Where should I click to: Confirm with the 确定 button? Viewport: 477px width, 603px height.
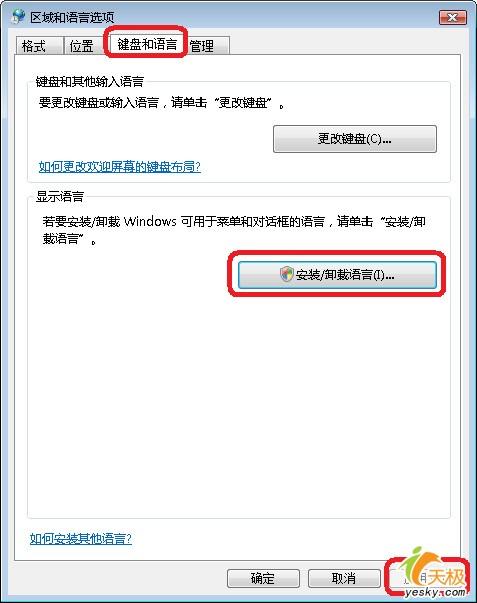(x=263, y=578)
